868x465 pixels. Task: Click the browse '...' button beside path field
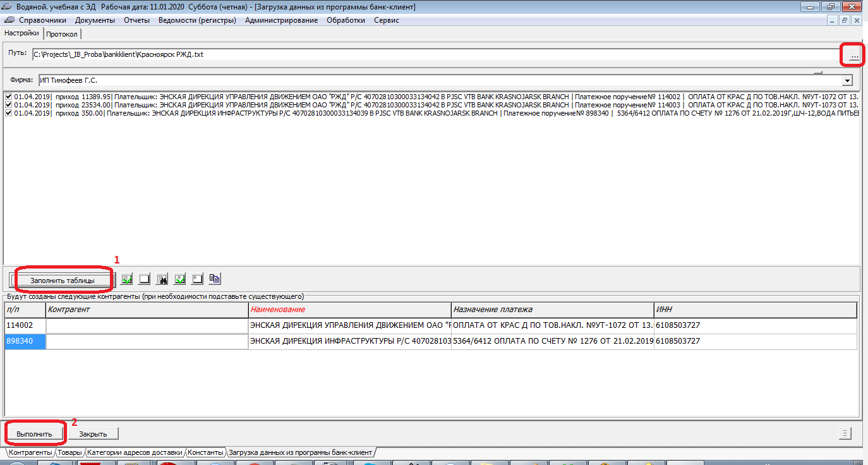click(x=854, y=56)
